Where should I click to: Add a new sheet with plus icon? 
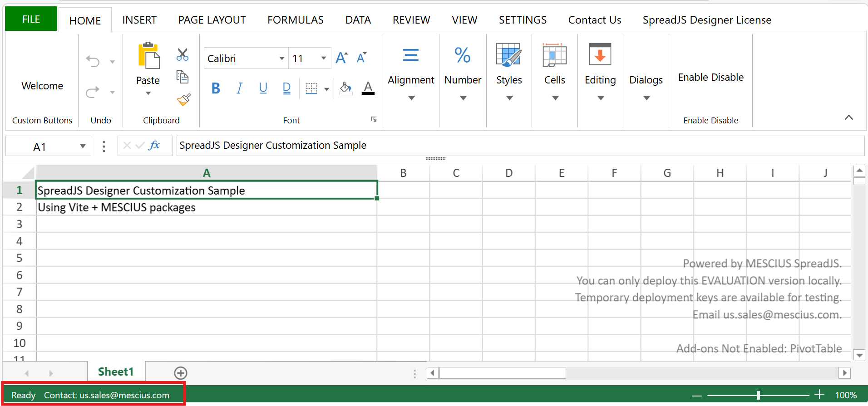[181, 373]
